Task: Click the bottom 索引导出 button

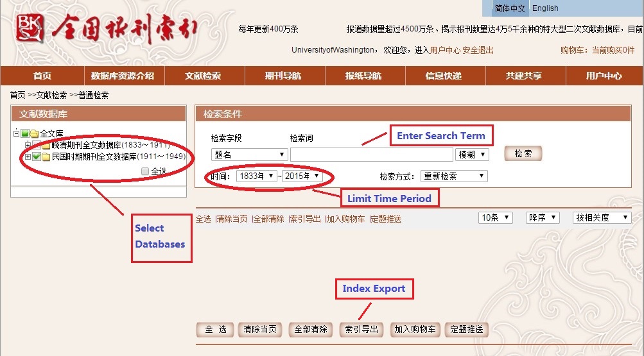Action: pyautogui.click(x=361, y=329)
